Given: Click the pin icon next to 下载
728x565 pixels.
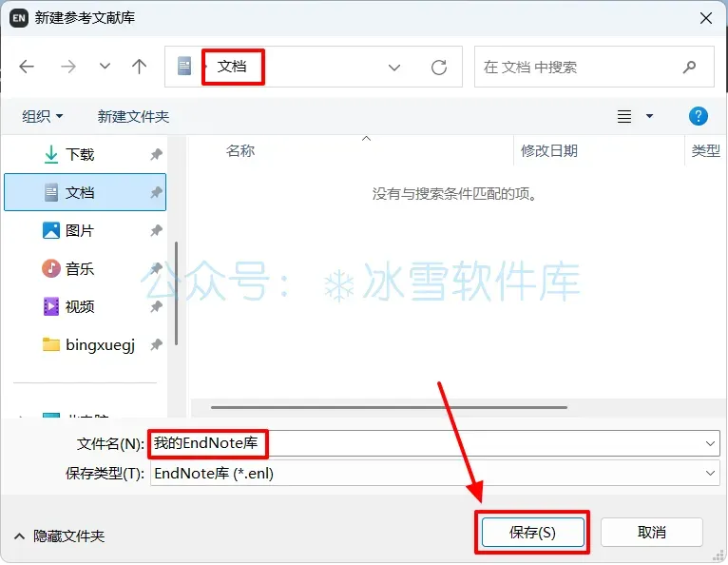Looking at the screenshot, I should pos(157,154).
